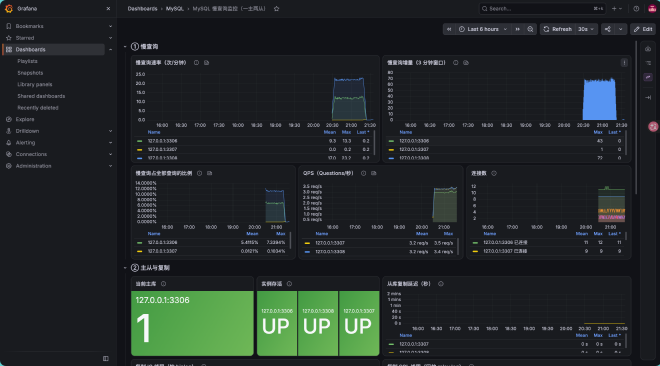Open Playlists in the sidebar
This screenshot has width=660, height=366.
coord(27,61)
